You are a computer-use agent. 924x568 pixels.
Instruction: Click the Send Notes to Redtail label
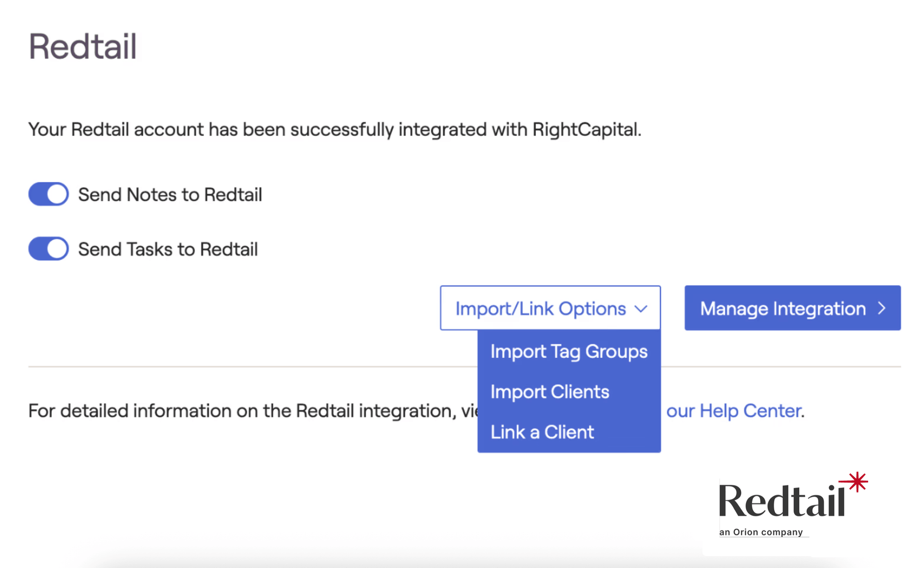pyautogui.click(x=170, y=195)
